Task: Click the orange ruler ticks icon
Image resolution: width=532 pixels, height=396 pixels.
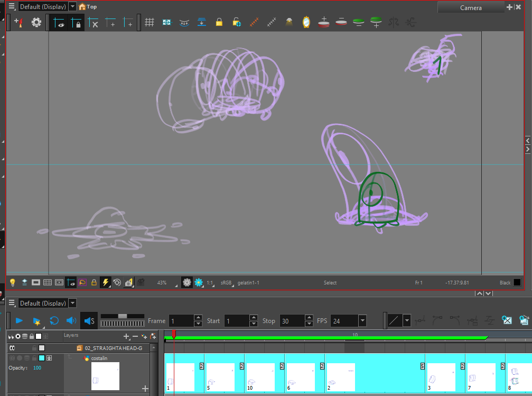Action: click(x=254, y=22)
